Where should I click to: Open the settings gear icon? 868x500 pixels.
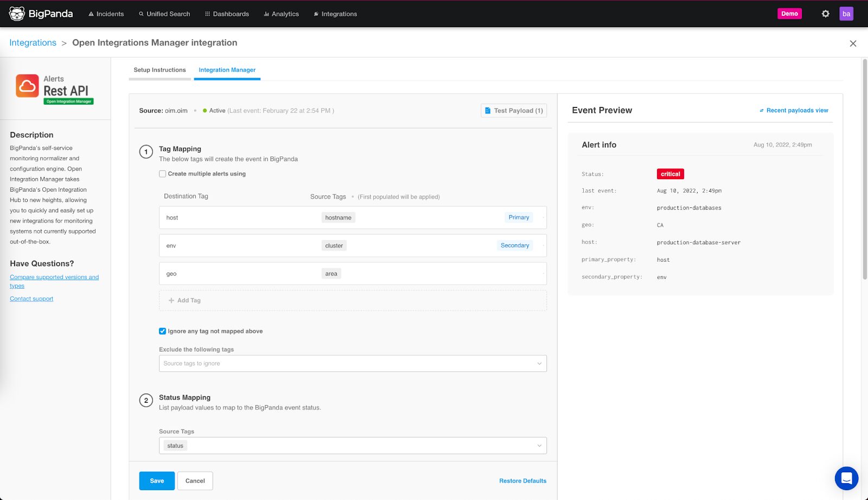(x=825, y=14)
